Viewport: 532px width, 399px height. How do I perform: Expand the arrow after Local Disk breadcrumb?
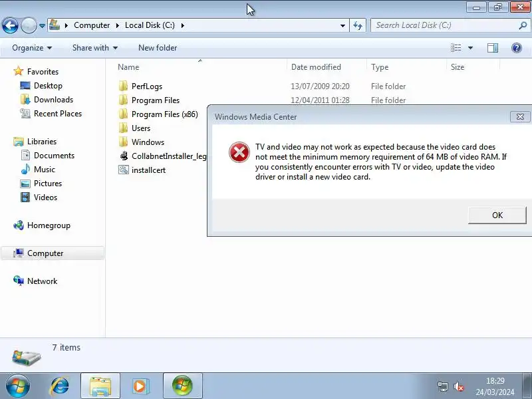pyautogui.click(x=182, y=25)
